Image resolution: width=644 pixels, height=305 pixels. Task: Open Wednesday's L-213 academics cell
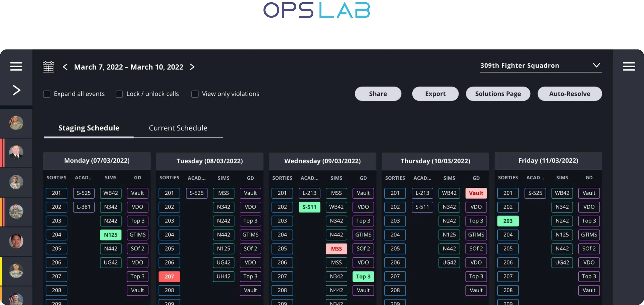tap(309, 193)
